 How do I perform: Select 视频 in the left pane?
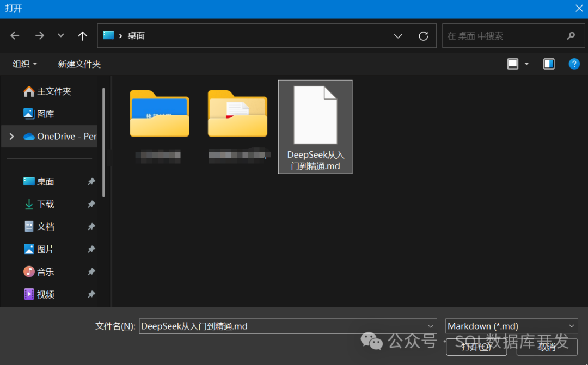[x=45, y=294]
